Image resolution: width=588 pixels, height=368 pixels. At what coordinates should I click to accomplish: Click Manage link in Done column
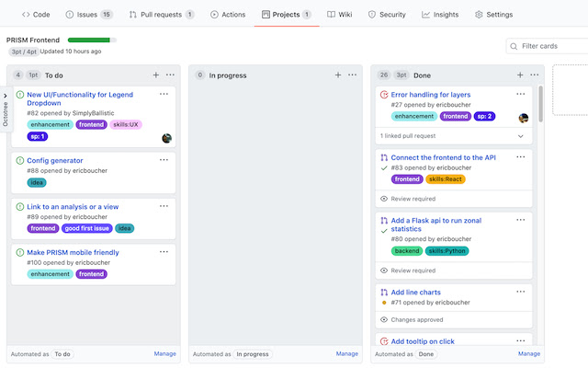[x=529, y=353]
